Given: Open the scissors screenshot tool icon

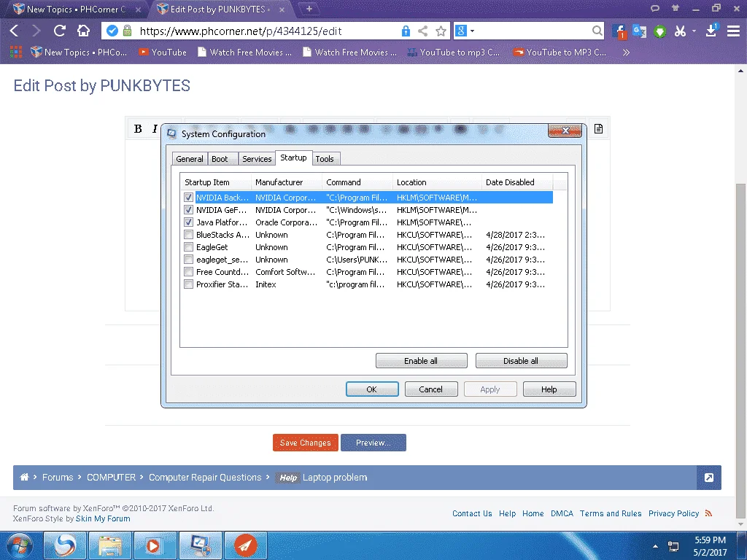Looking at the screenshot, I should (x=680, y=31).
